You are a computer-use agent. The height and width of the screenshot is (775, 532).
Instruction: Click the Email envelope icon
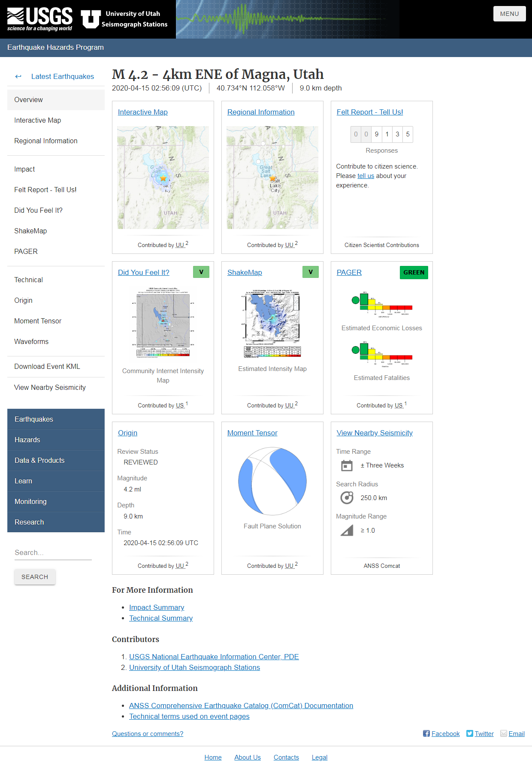coord(504,733)
